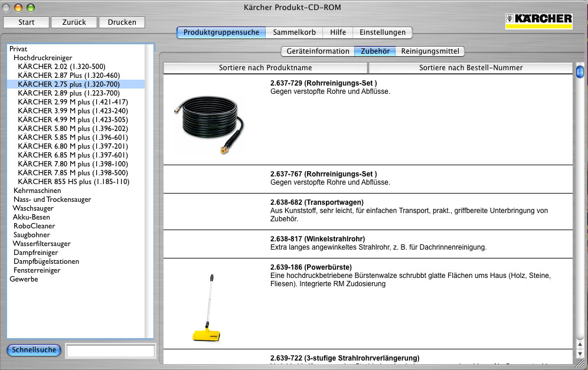Open the RoboCleaner category
Screen dimensions: 588x370
34,226
